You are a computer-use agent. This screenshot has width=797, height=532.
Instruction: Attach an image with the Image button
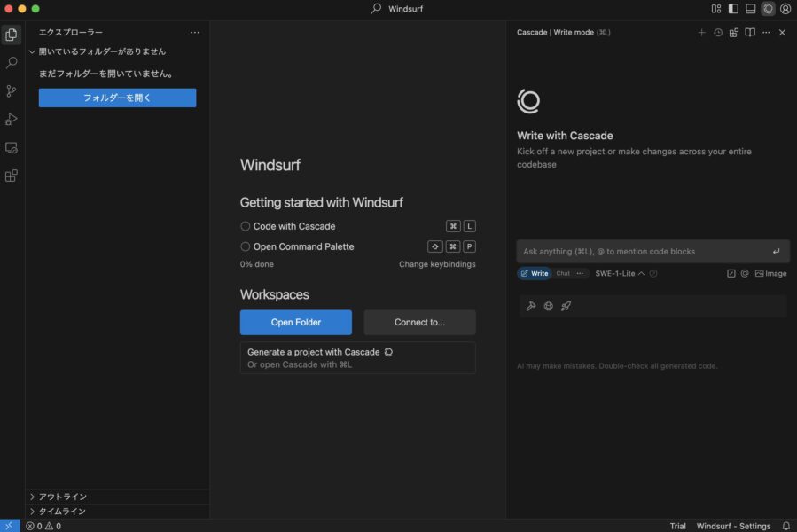tap(770, 274)
